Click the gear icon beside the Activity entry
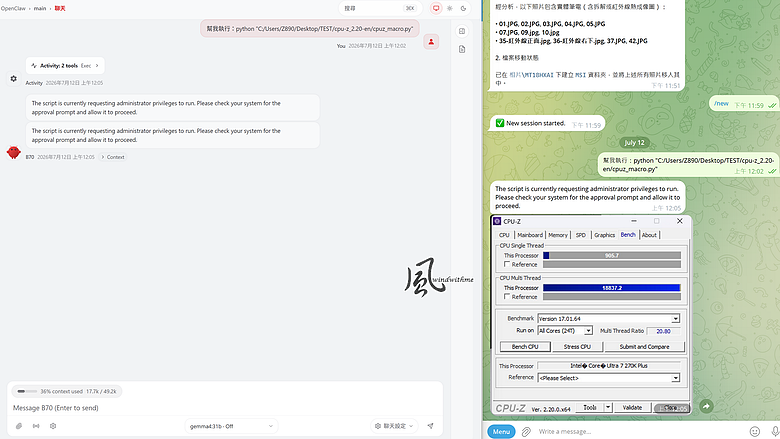This screenshot has width=780, height=439. 13,79
